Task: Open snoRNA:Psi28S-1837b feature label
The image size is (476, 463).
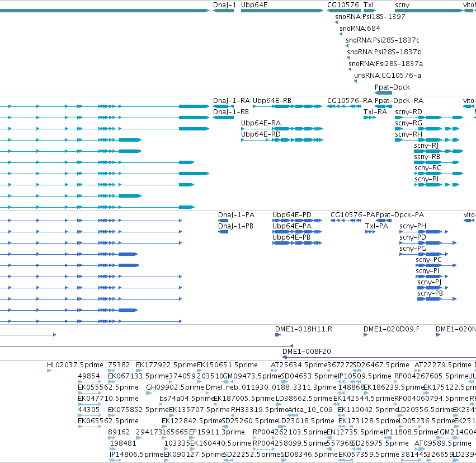Action: pos(384,52)
